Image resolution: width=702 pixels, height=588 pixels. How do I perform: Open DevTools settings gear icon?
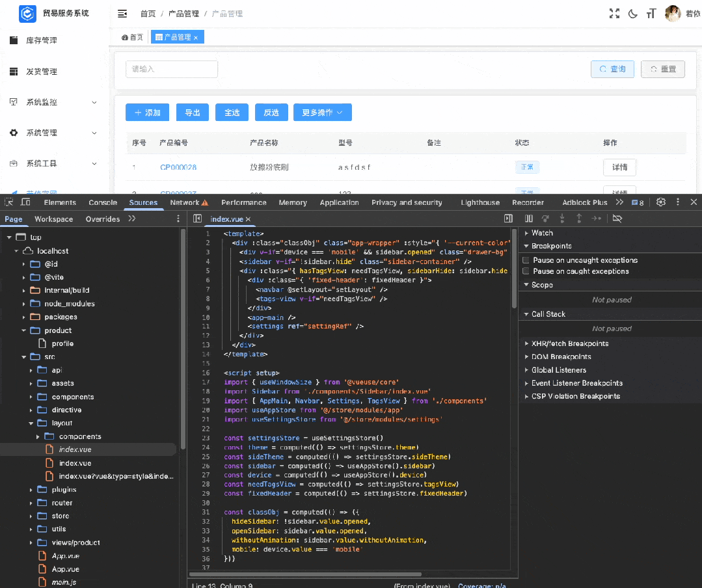[661, 202]
